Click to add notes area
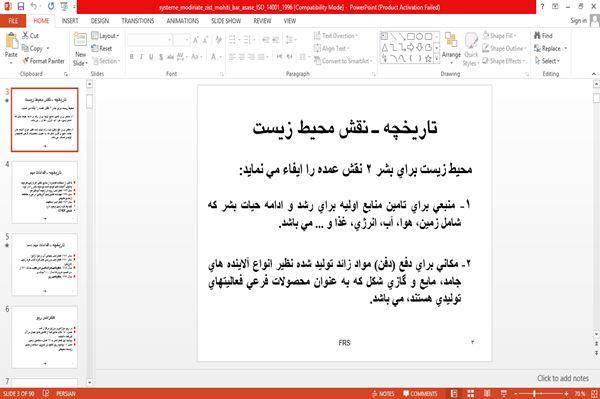600x399 pixels. click(563, 378)
